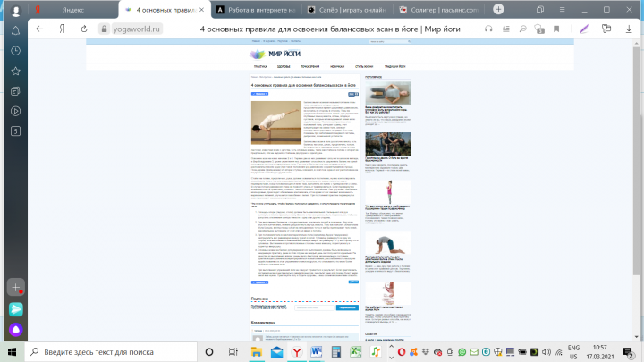Open Calculator from taskbar
The image size is (644, 362).
tap(336, 352)
